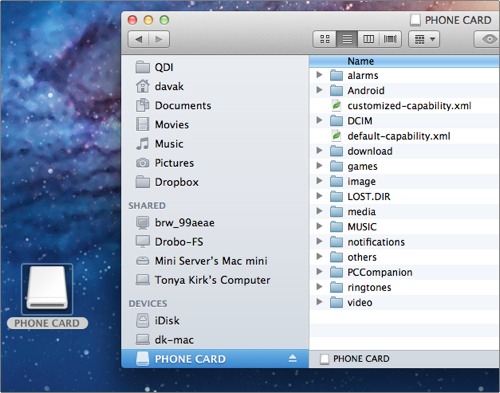Viewport: 500px width, 393px height.
Task: Click the PCCompanion folder name
Action: tap(380, 272)
